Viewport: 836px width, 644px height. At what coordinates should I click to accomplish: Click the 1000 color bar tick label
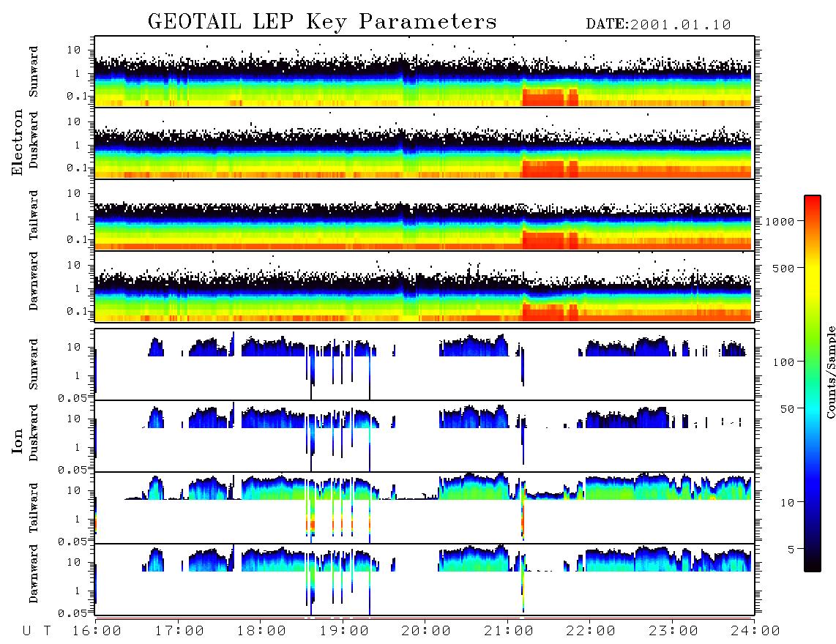tap(780, 221)
